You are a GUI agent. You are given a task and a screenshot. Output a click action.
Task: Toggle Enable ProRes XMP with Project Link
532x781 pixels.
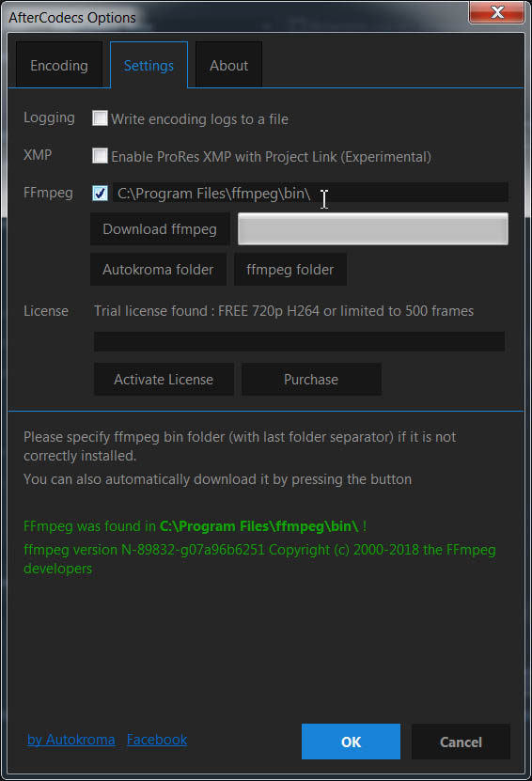(x=100, y=156)
